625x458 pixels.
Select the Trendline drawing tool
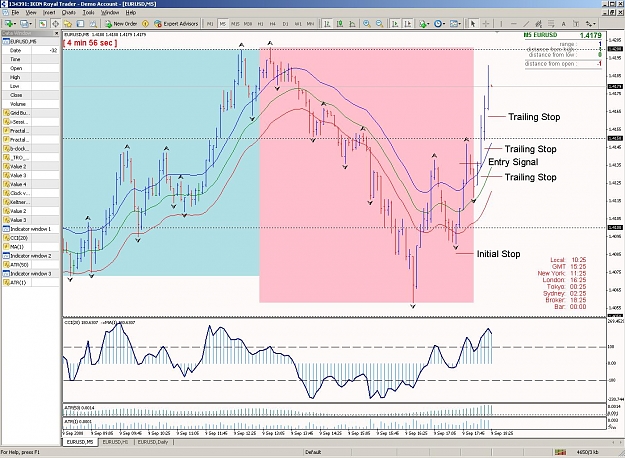pos(526,24)
